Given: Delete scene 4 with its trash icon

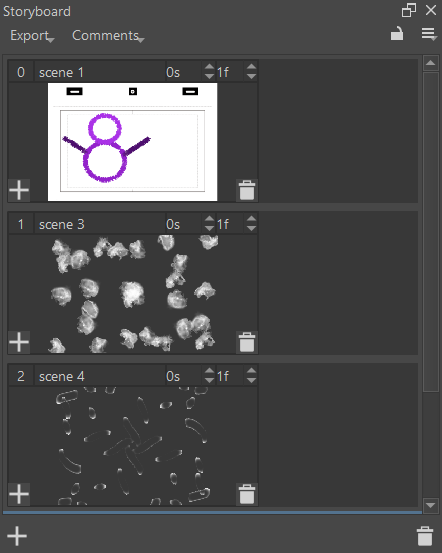Looking at the screenshot, I should (247, 494).
